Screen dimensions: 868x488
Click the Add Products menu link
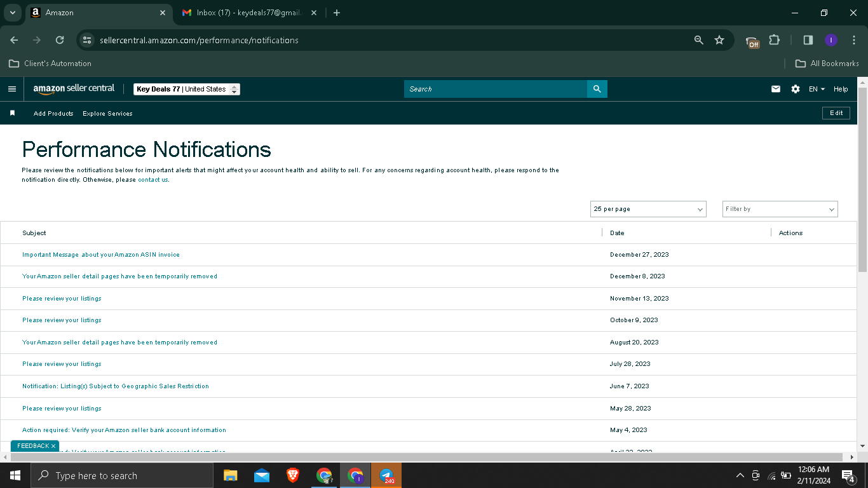pos(53,113)
